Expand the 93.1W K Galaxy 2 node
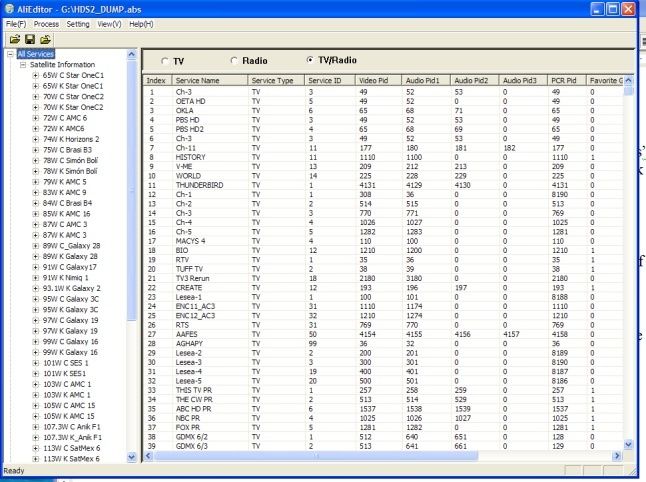Image resolution: width=646 pixels, height=482 pixels. click(x=35, y=288)
